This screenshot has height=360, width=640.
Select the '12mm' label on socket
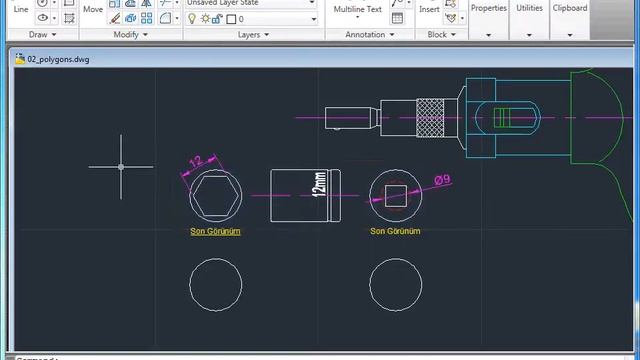319,184
